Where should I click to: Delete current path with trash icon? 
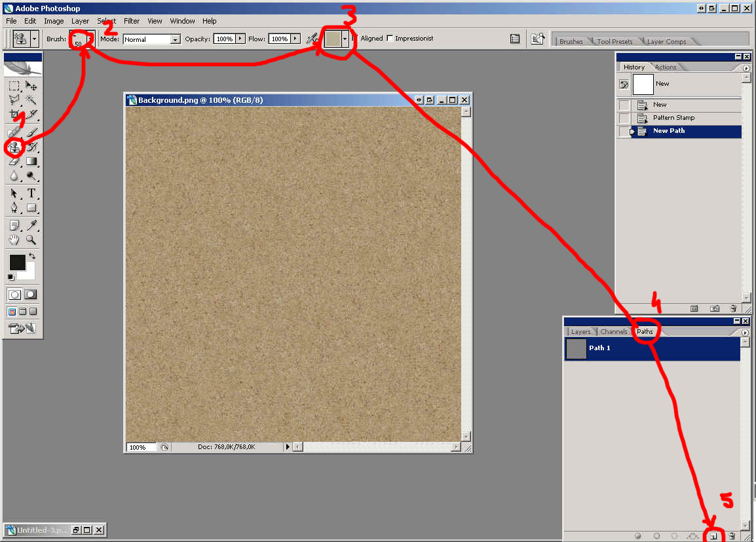(732, 536)
